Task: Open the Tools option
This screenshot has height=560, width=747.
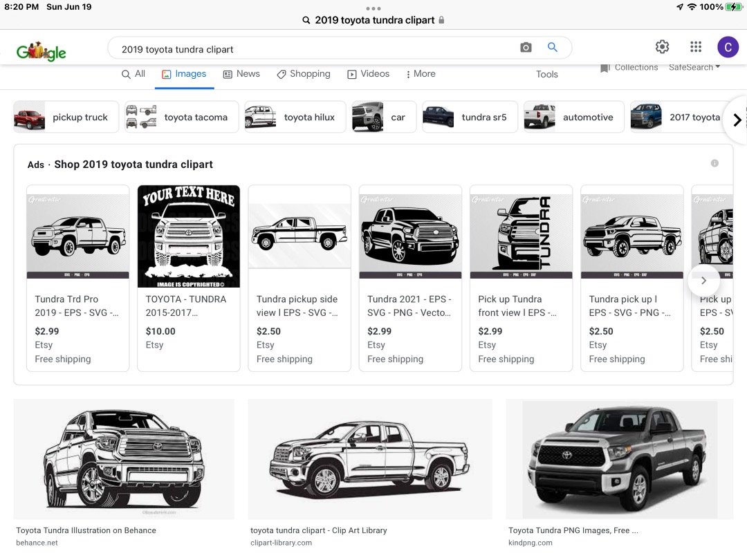Action: coord(546,74)
